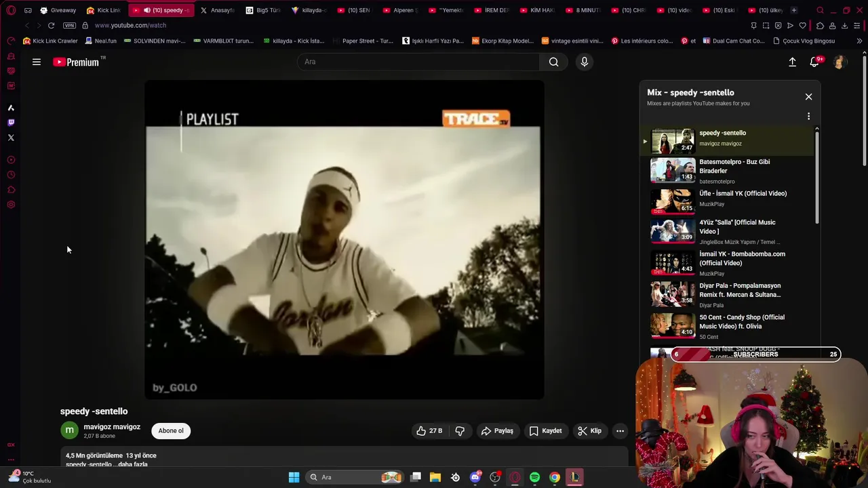The width and height of the screenshot is (868, 488).
Task: Open File Explorer from taskbar
Action: 435,477
